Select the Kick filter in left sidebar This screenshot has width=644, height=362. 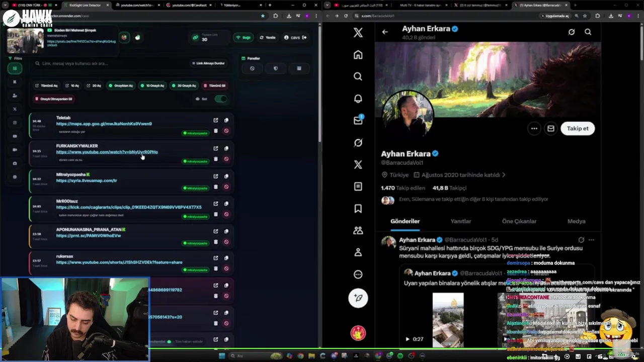pos(15,81)
